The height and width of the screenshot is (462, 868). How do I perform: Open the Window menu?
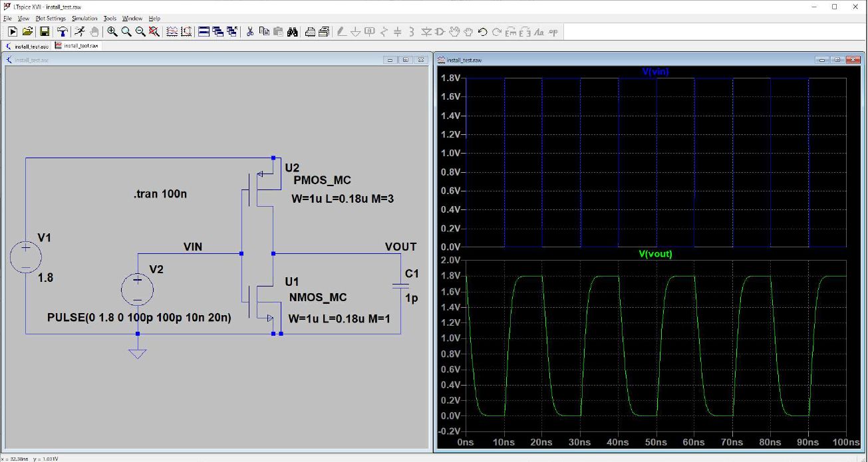tap(132, 19)
